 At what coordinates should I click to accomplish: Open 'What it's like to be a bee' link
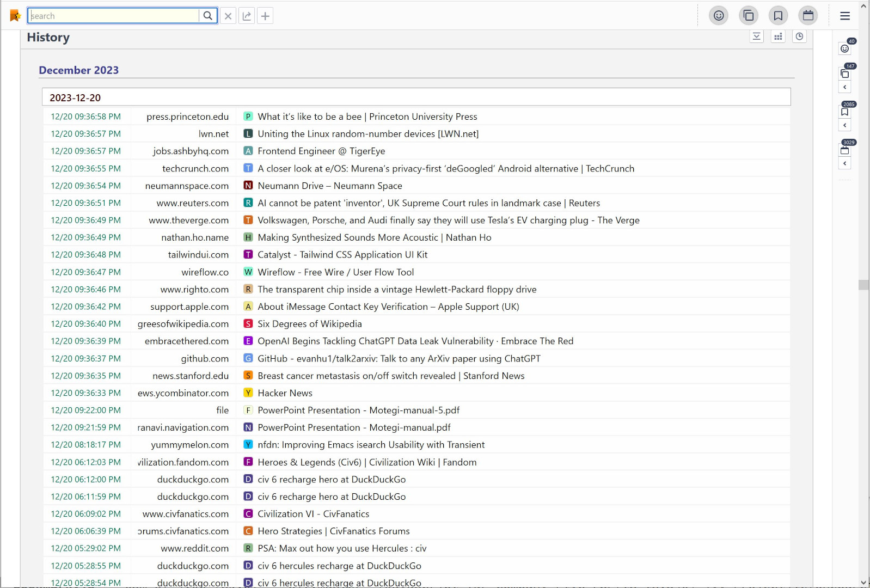tap(367, 117)
